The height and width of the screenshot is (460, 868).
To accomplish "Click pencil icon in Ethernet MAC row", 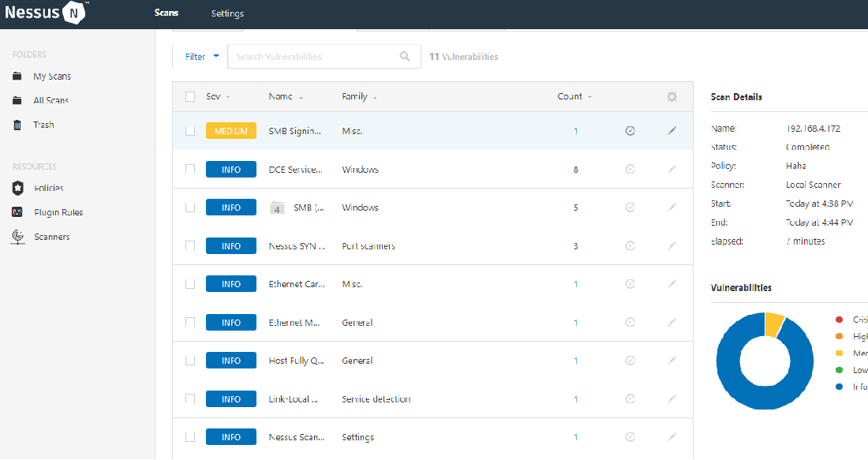I will (x=672, y=322).
